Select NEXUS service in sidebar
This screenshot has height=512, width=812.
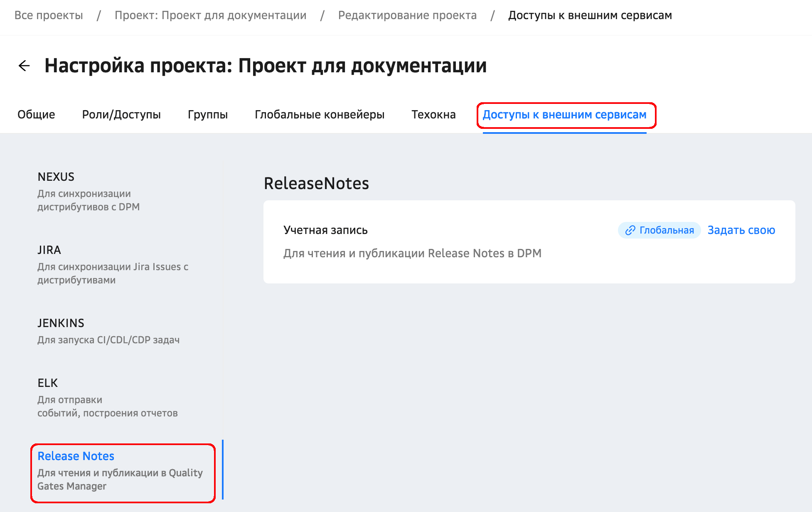tap(88, 191)
